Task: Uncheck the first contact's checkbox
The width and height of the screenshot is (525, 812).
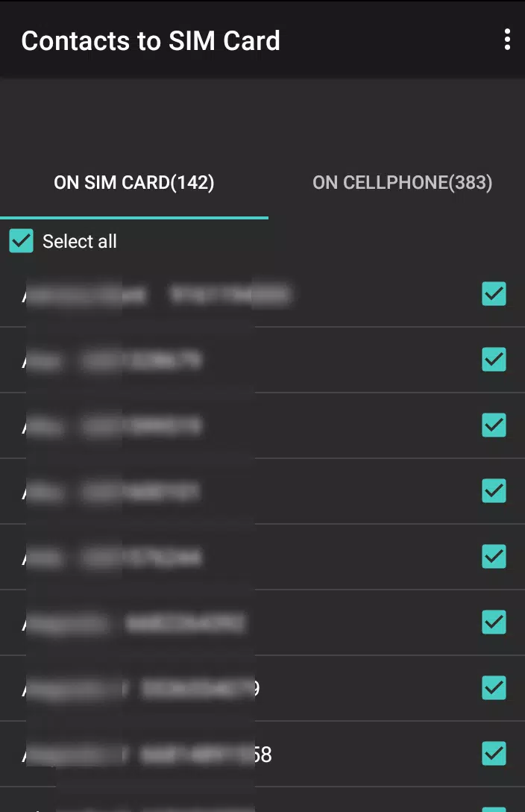Action: tap(494, 293)
